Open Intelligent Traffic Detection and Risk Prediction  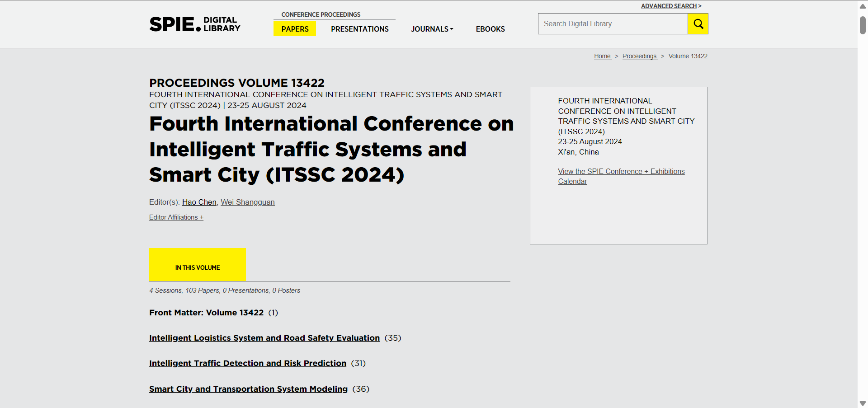(248, 363)
